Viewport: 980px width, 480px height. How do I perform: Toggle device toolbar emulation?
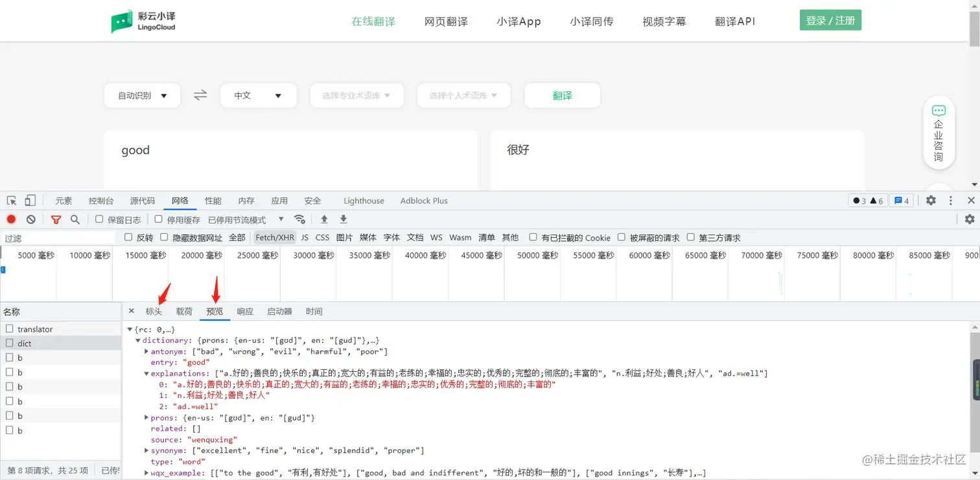tap(30, 201)
